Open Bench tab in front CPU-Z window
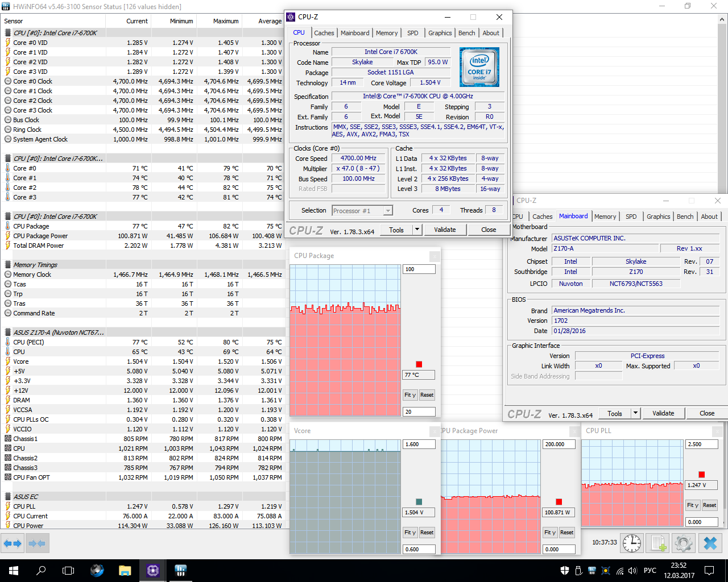The height and width of the screenshot is (582, 728). (x=467, y=33)
